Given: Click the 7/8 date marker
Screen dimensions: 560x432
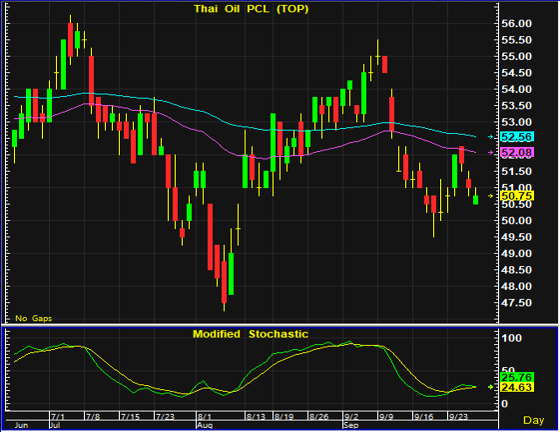Looking at the screenshot, I should click(x=93, y=417).
